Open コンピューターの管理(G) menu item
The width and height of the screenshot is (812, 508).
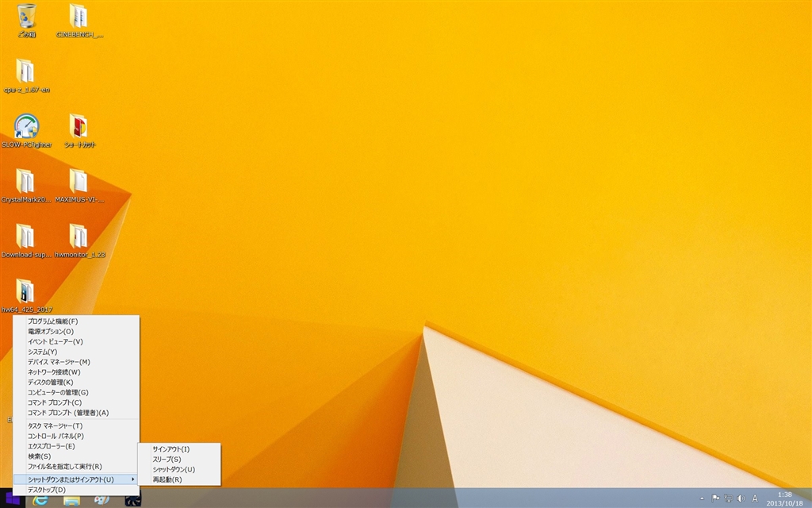coord(76,392)
